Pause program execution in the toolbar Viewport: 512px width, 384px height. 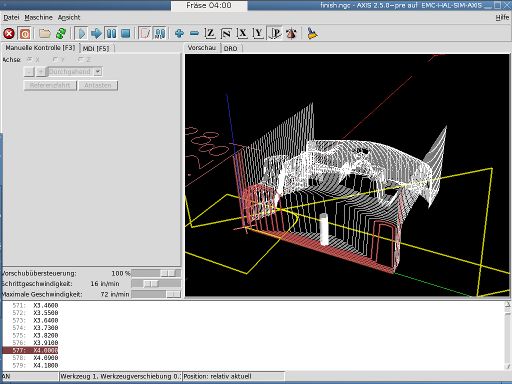click(x=111, y=33)
